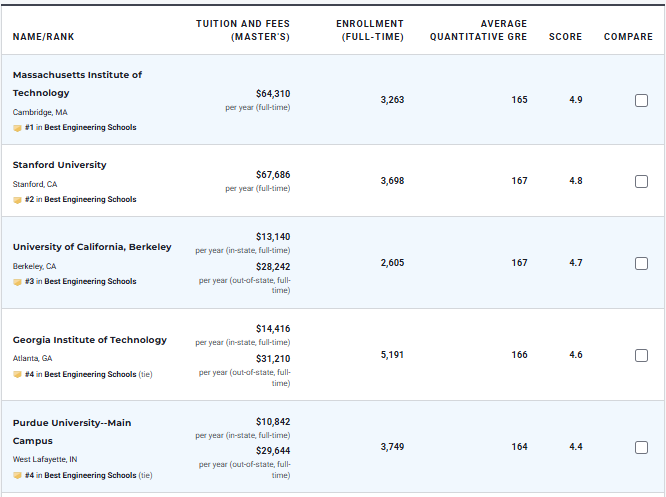Open Georgia Institute of Technology school page
The height and width of the screenshot is (497, 666).
click(89, 340)
